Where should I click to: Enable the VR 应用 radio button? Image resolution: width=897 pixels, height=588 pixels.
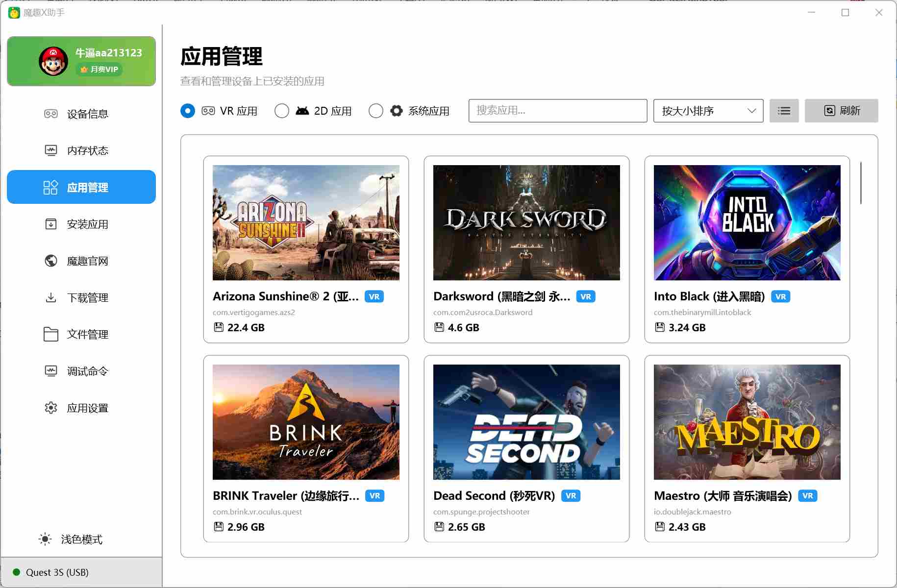pyautogui.click(x=187, y=111)
